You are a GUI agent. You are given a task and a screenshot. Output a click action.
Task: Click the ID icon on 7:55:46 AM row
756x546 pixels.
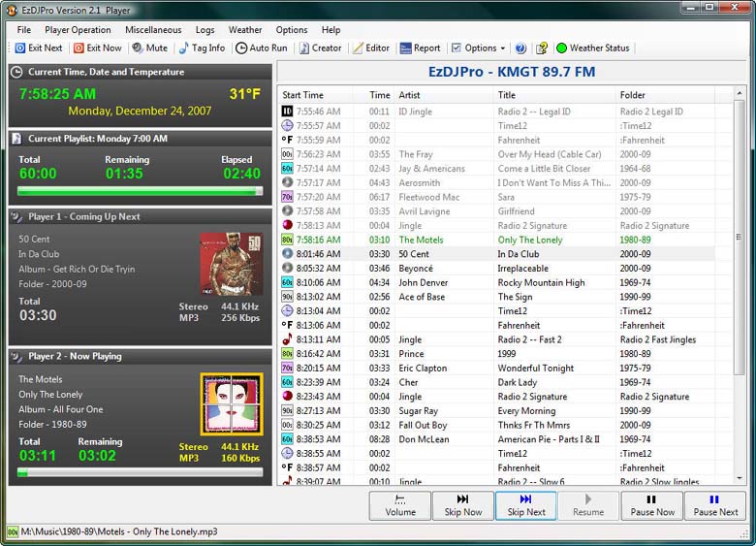tap(287, 112)
